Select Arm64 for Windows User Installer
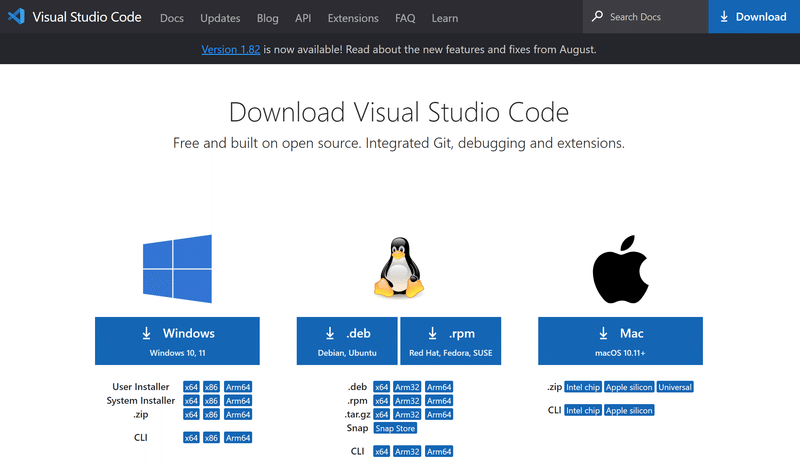The image size is (800, 471). click(x=238, y=387)
